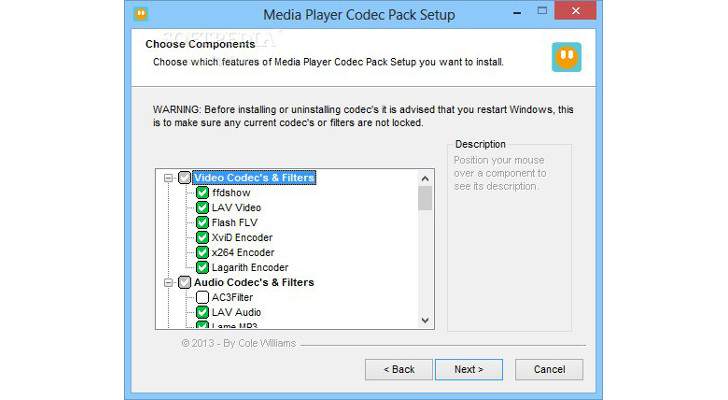Screen dimensions: 728x400
Task: Untick the Lagarith Encoder checkbox
Action: point(203,268)
